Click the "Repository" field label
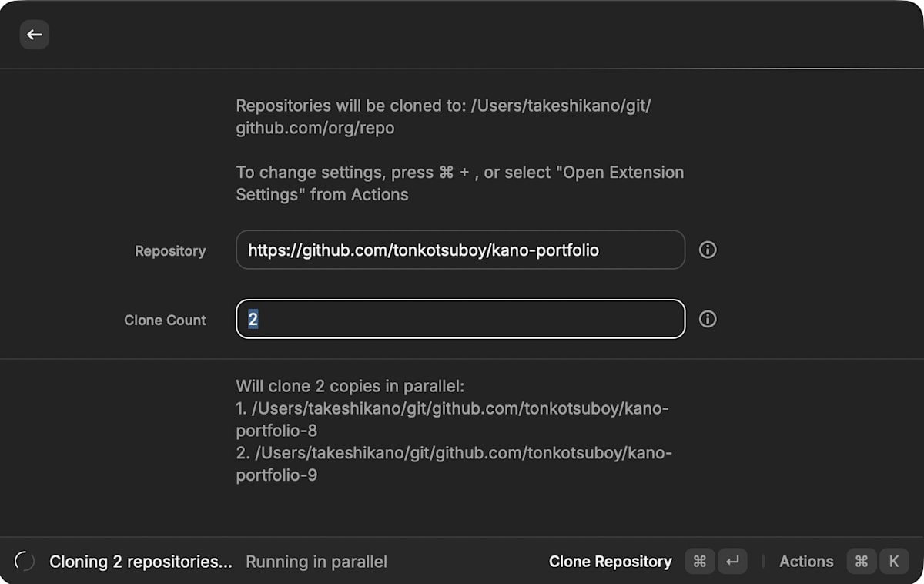Screen dimensions: 924x584 point(170,251)
